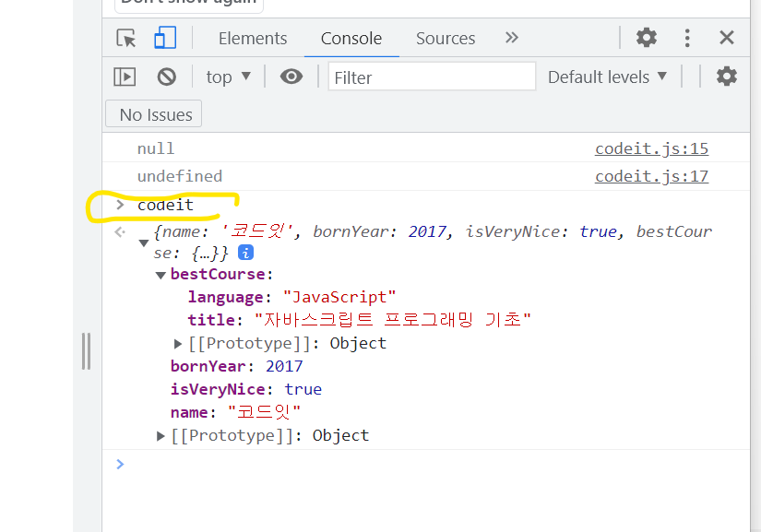Grab the DevTools panel resize handle
Image resolution: width=761 pixels, height=532 pixels.
pyautogui.click(x=87, y=351)
